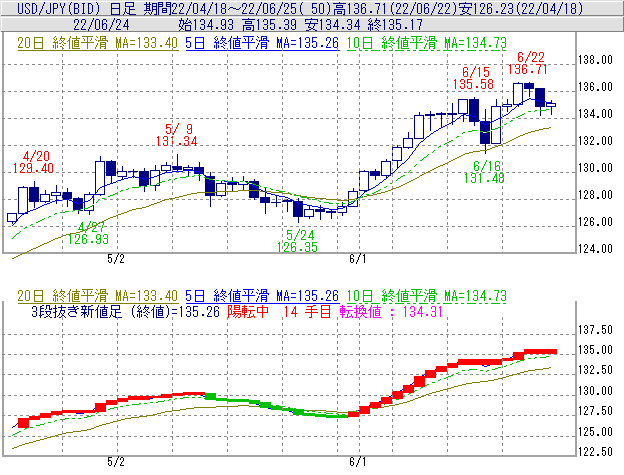Click the 125.00 axis label in lower chart
The height and width of the screenshot is (475, 624).
(x=595, y=432)
